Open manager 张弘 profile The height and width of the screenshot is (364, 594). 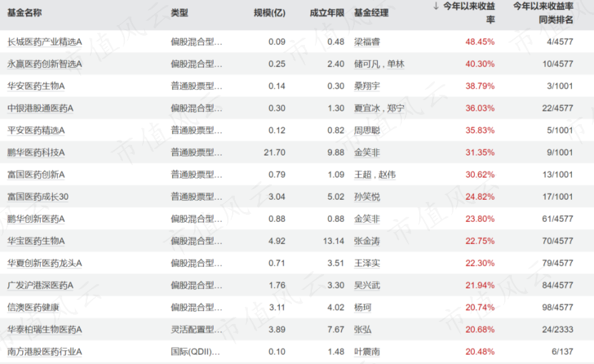coord(363,330)
